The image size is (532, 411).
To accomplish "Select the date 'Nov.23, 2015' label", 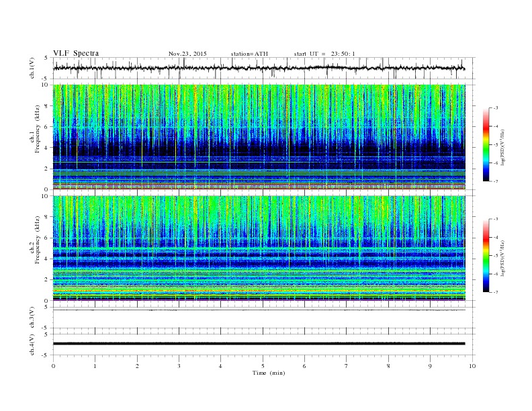I will (187, 54).
